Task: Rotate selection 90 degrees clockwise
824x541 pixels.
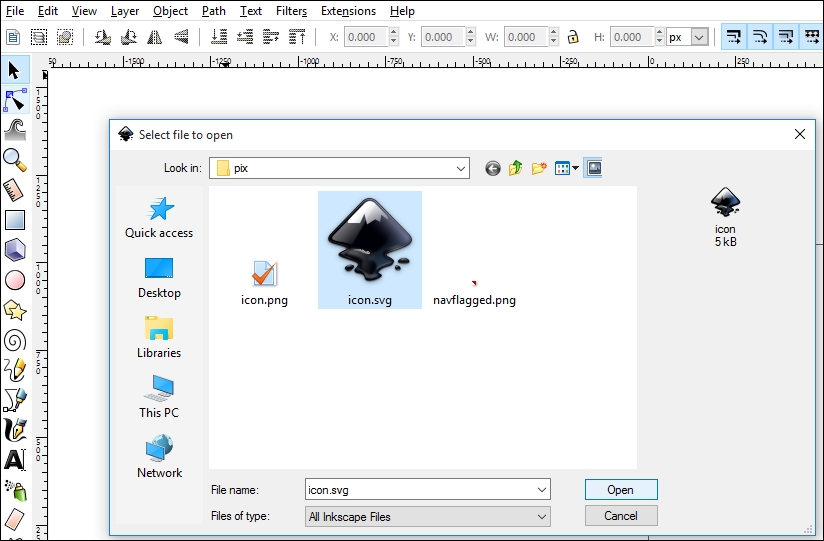Action: (x=129, y=37)
